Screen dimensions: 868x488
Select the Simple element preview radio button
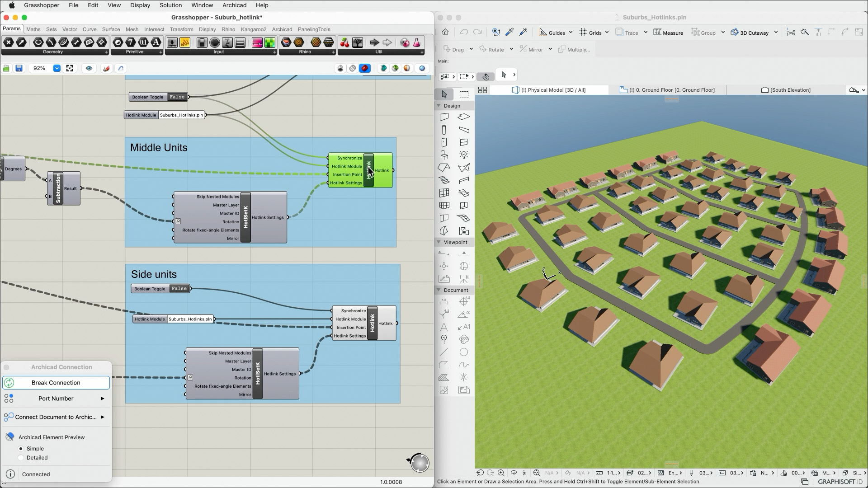(21, 449)
